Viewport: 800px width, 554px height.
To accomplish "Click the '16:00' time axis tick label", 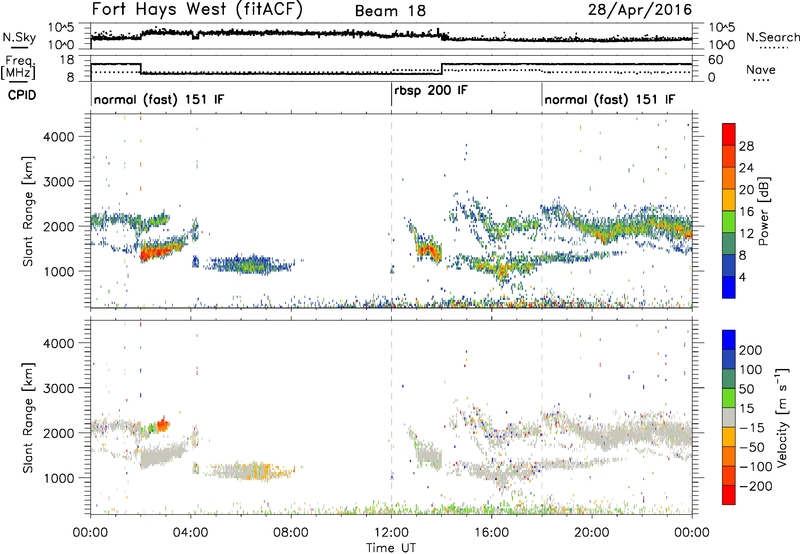I will [491, 533].
